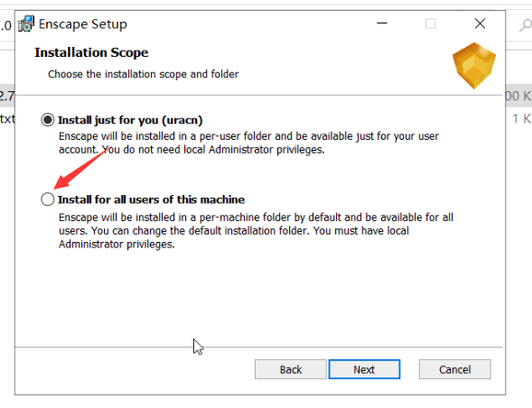Click the Installation Scope heading
Viewport: 532px width, 408px height.
[x=91, y=52]
